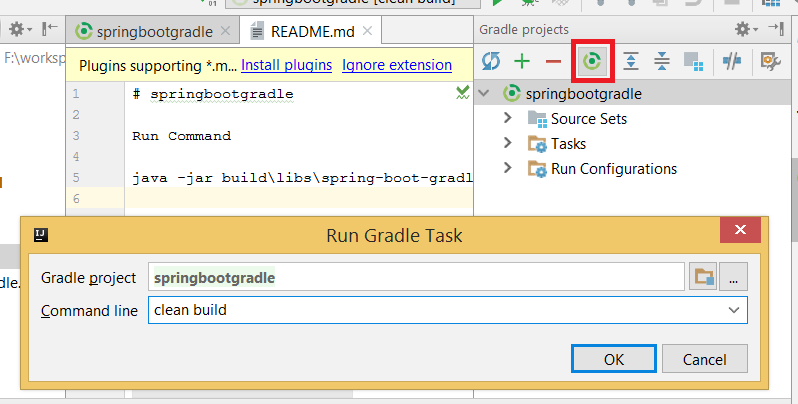
Task: Click 'Run Command' text on line 3
Action: 182,136
